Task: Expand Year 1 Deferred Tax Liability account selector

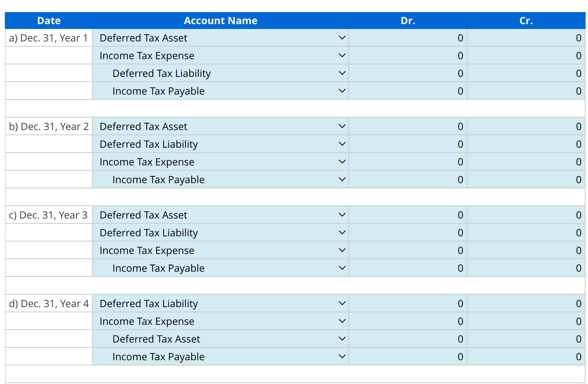Action: [220, 73]
